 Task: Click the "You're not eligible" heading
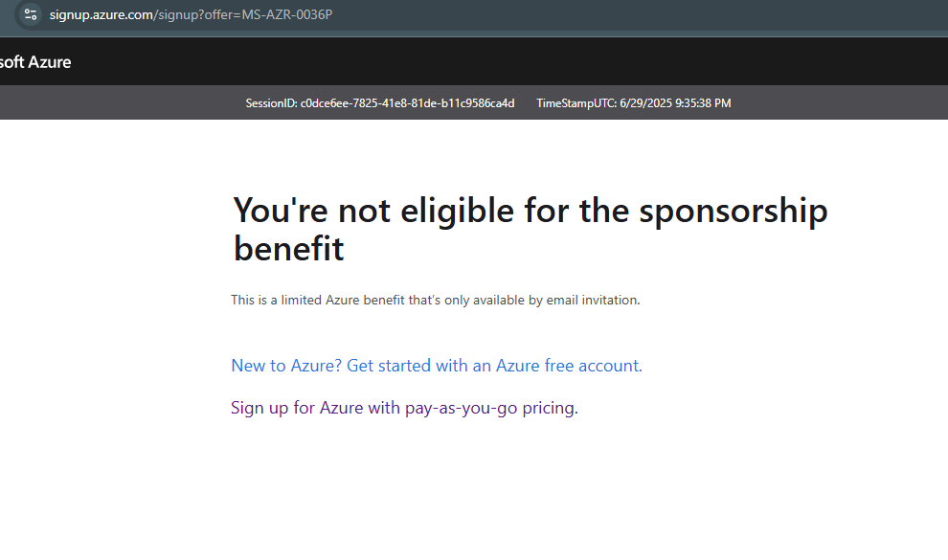click(x=530, y=229)
